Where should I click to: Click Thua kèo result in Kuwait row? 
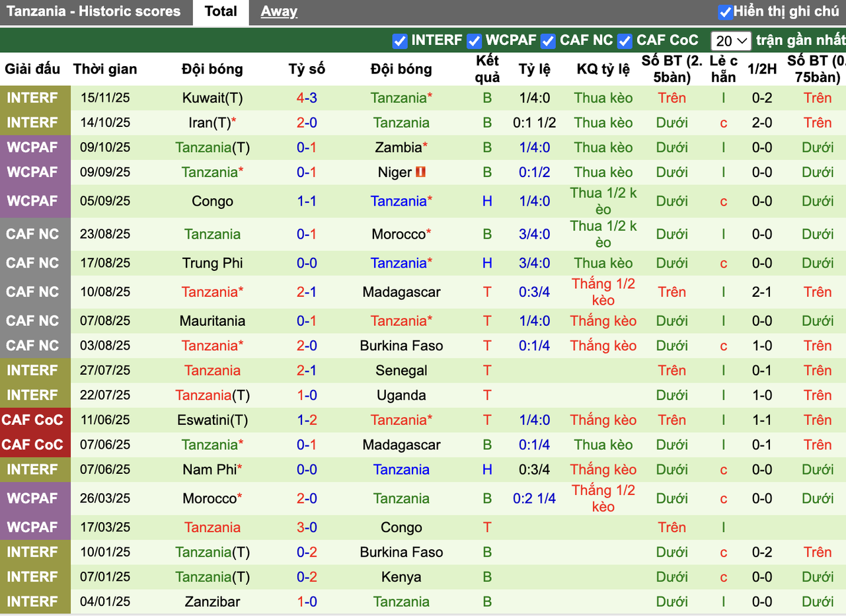[x=603, y=98]
